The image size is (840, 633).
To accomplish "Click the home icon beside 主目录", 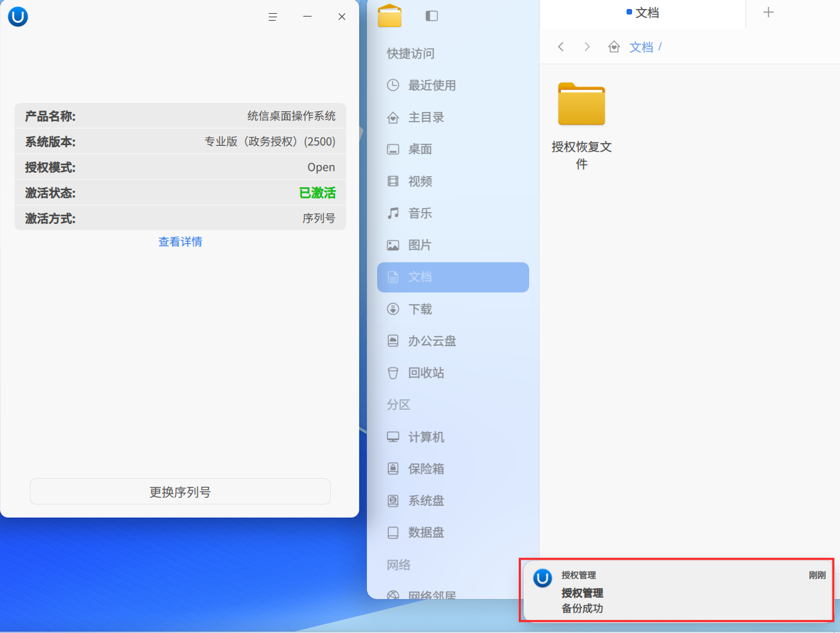I will click(393, 117).
